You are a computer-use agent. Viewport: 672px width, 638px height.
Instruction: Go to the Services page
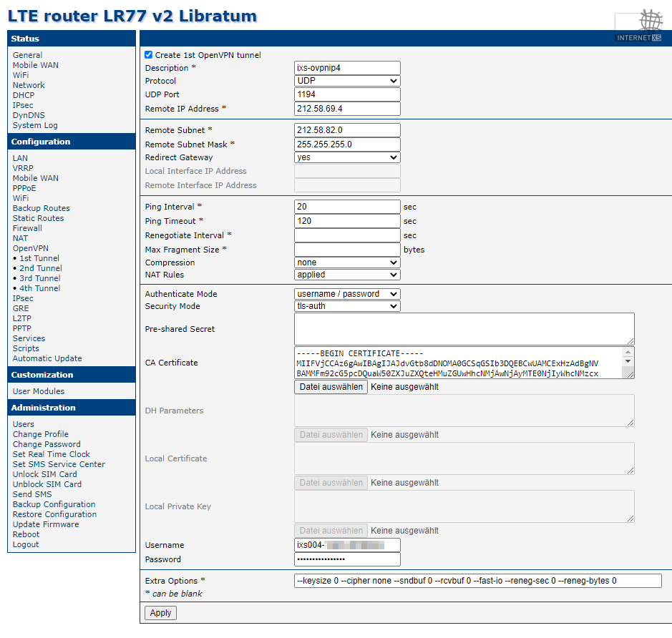29,339
